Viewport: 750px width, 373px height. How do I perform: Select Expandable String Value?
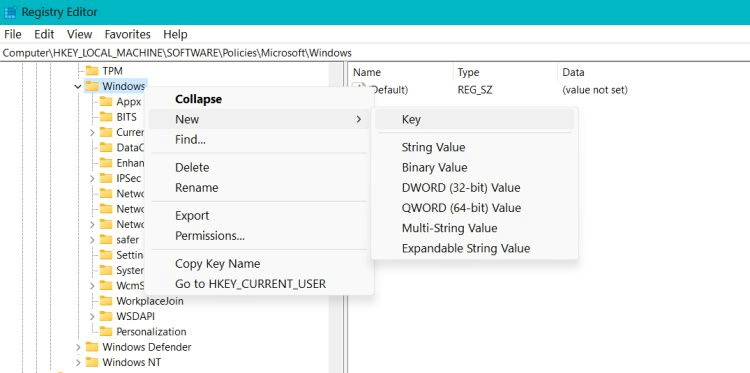[x=474, y=249]
